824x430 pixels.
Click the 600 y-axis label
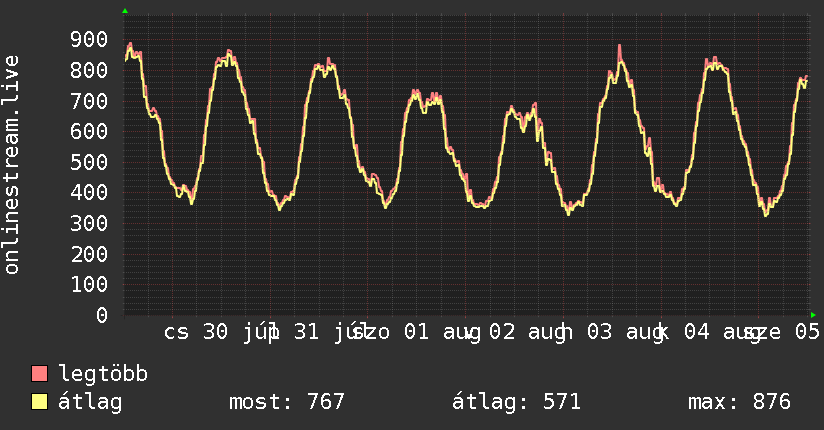coord(89,131)
